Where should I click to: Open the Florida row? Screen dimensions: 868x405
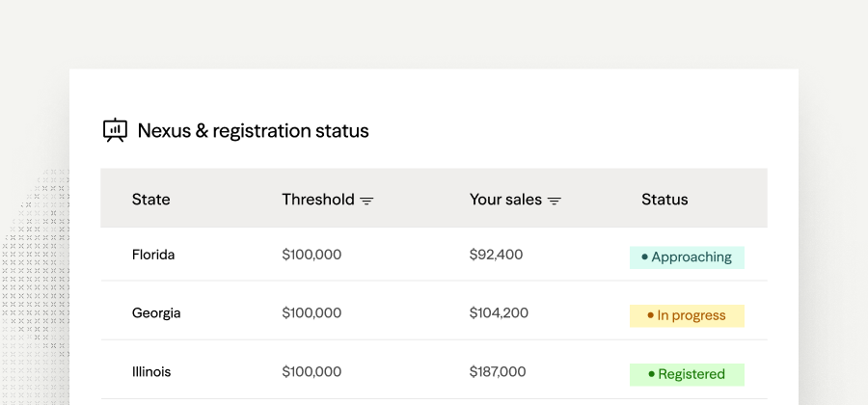(434, 255)
